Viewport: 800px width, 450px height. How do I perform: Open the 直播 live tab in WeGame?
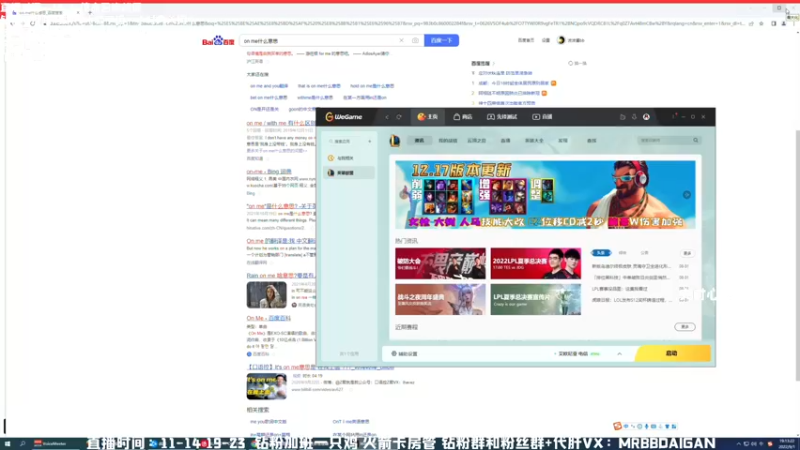542,117
